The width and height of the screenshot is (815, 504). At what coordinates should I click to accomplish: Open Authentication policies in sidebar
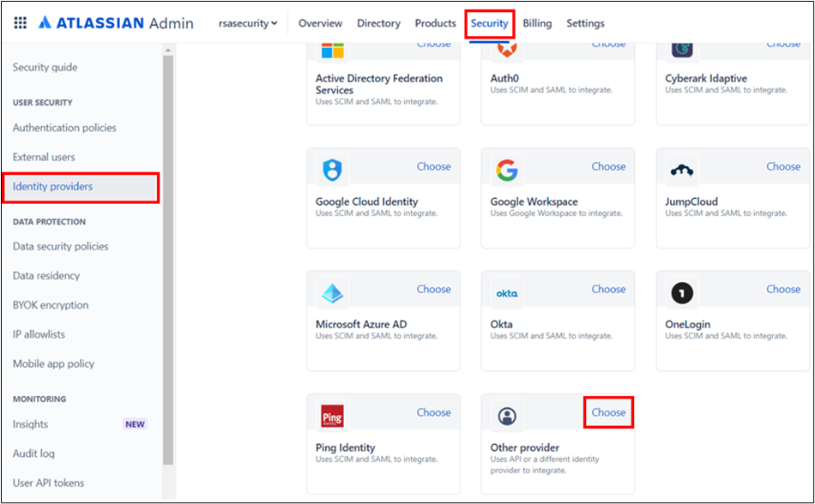tap(64, 128)
